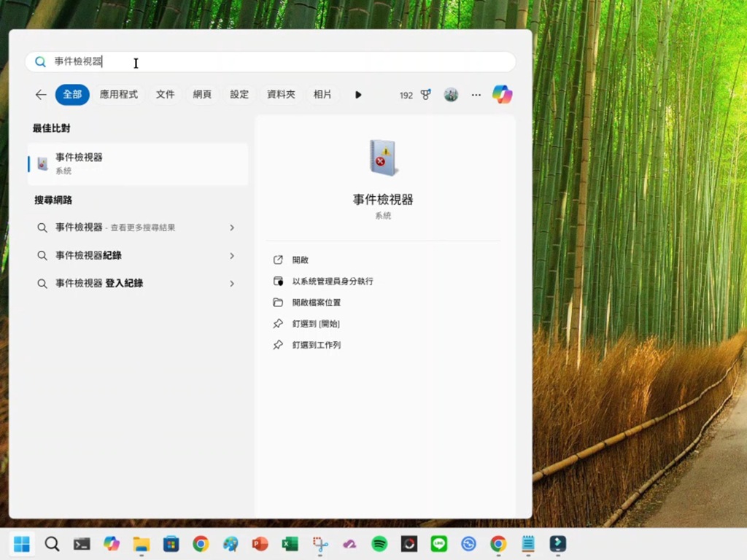Open PowerPoint from the taskbar

tap(260, 544)
